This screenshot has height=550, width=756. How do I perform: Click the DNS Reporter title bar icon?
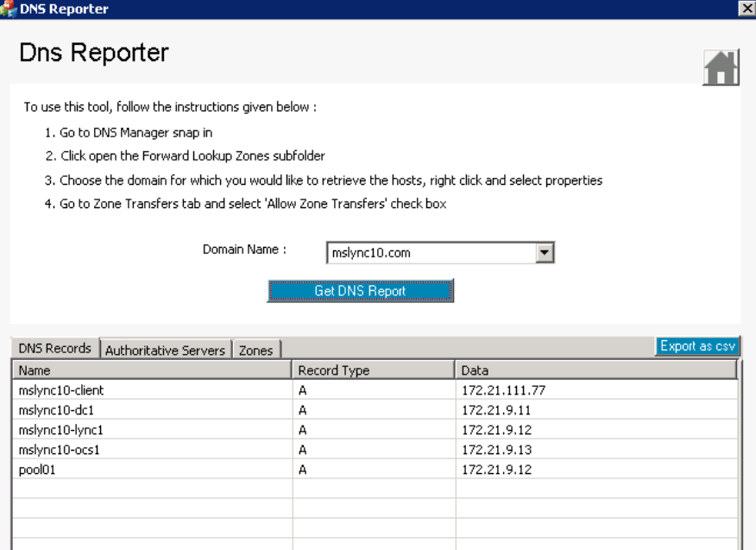click(x=9, y=9)
